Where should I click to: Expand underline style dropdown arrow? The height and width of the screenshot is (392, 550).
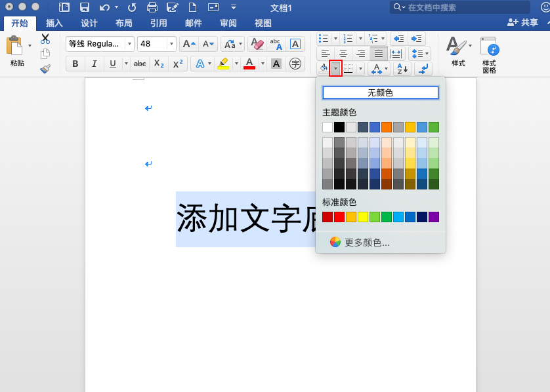(x=126, y=64)
